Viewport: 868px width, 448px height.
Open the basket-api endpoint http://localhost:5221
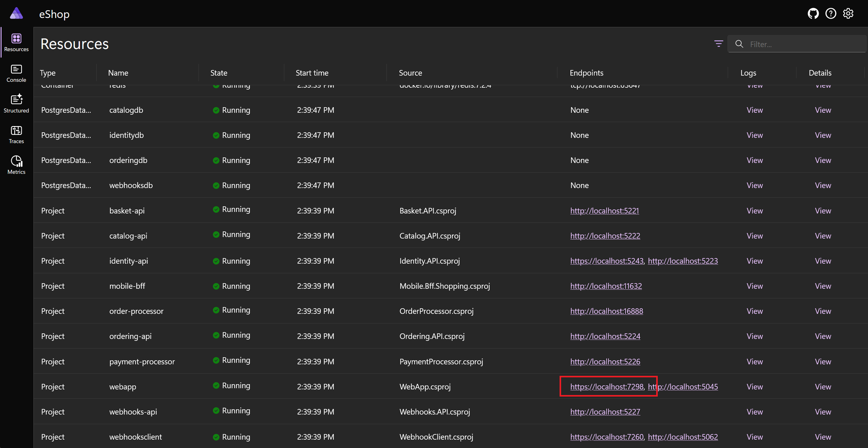[604, 211]
